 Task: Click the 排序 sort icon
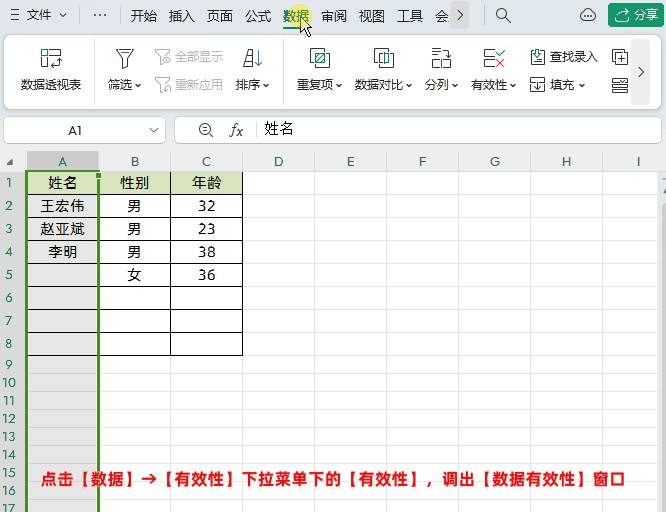tap(252, 58)
